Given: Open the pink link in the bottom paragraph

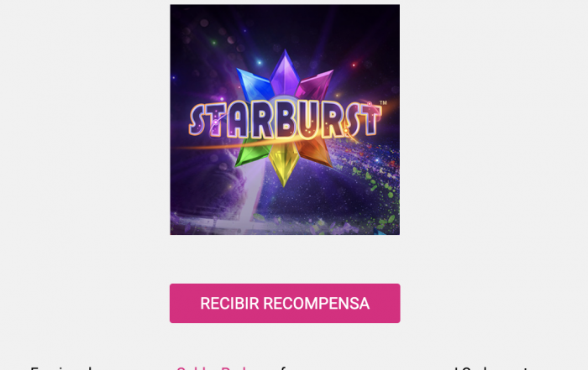Looking at the screenshot, I should pyautogui.click(x=212, y=367).
